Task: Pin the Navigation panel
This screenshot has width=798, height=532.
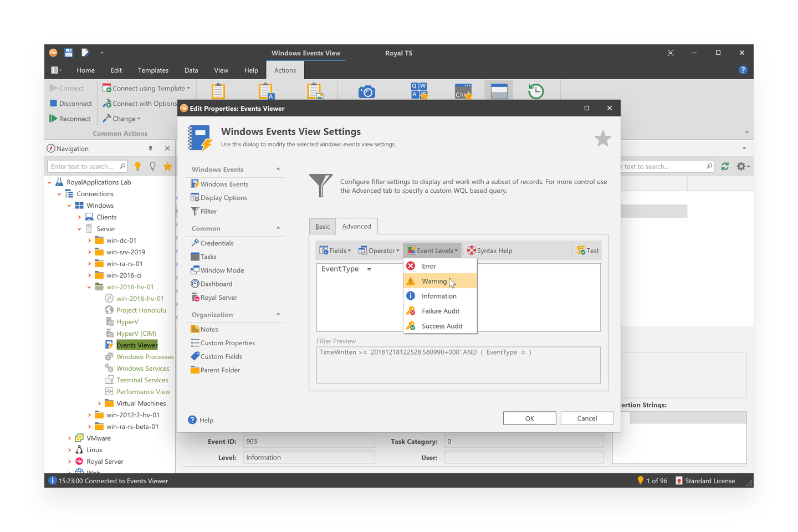Action: coord(150,148)
